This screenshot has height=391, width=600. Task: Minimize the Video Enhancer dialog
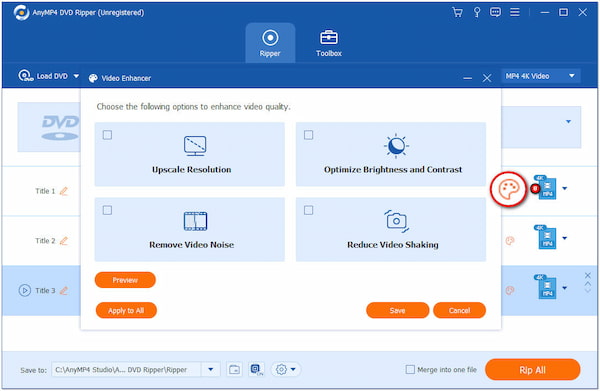tap(467, 78)
